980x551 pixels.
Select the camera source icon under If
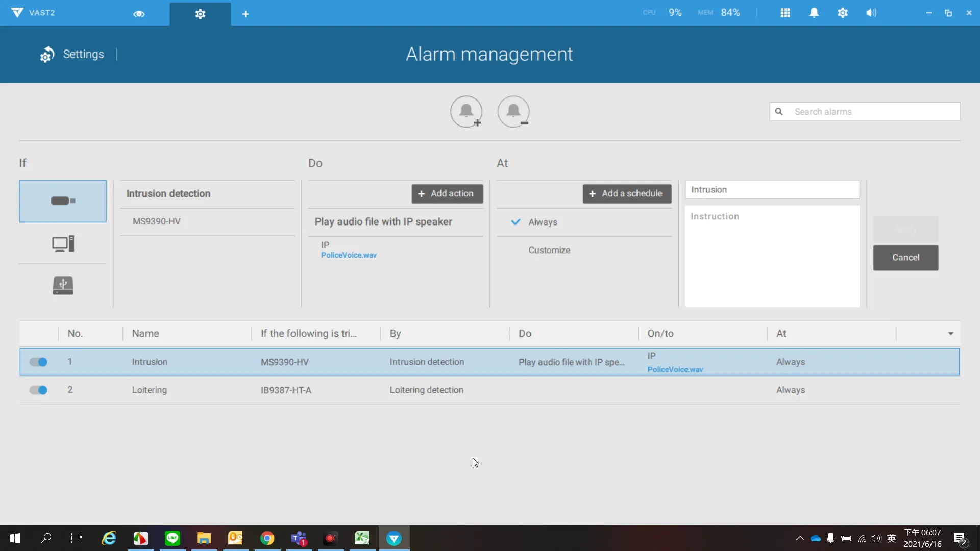63,201
